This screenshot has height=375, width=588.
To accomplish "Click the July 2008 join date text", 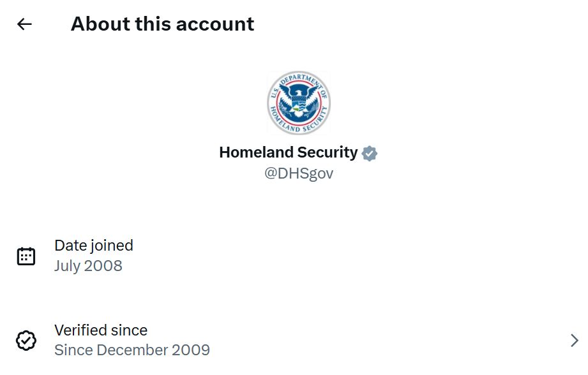I will 88,266.
